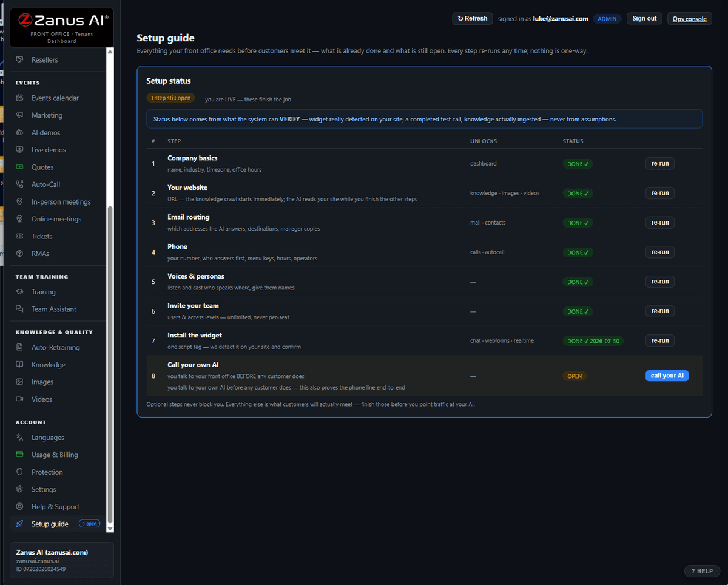This screenshot has height=585, width=728.
Task: Click the Training graduation cap icon
Action: click(20, 292)
